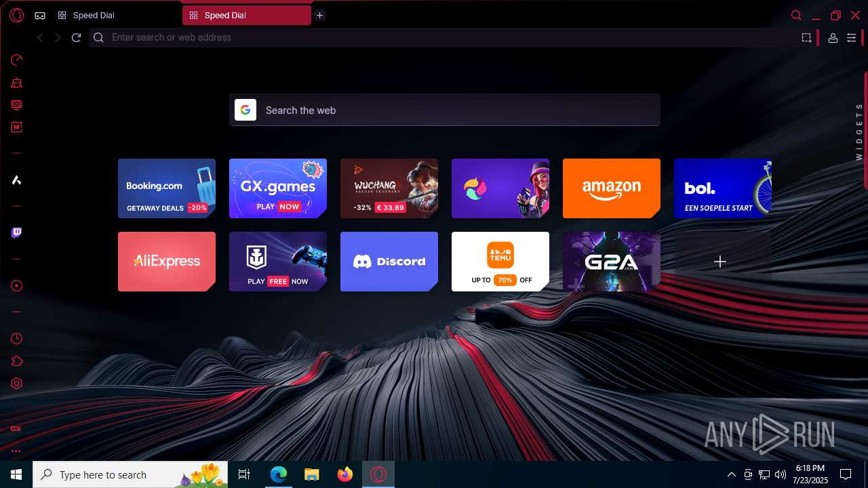Viewport: 868px width, 488px height.
Task: Open the G2A speed dial tile
Action: point(612,262)
